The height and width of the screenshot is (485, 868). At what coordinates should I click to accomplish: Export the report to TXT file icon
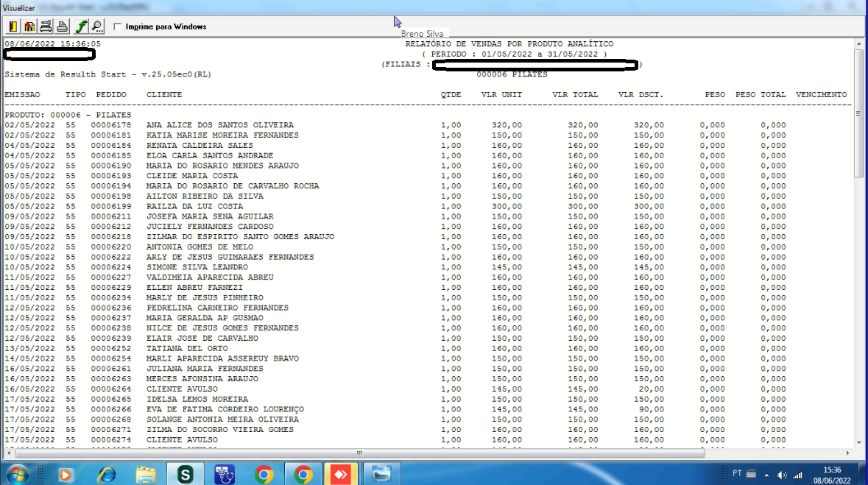coord(29,26)
